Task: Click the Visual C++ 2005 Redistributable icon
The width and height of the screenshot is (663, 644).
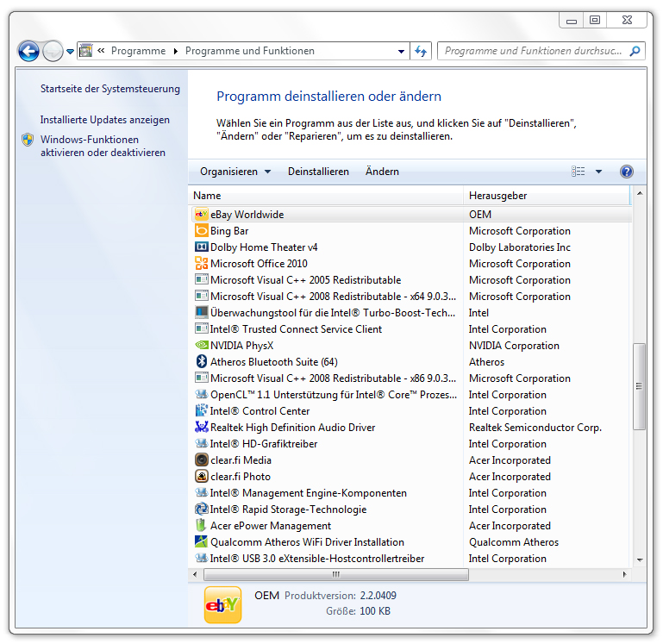Action: click(201, 280)
